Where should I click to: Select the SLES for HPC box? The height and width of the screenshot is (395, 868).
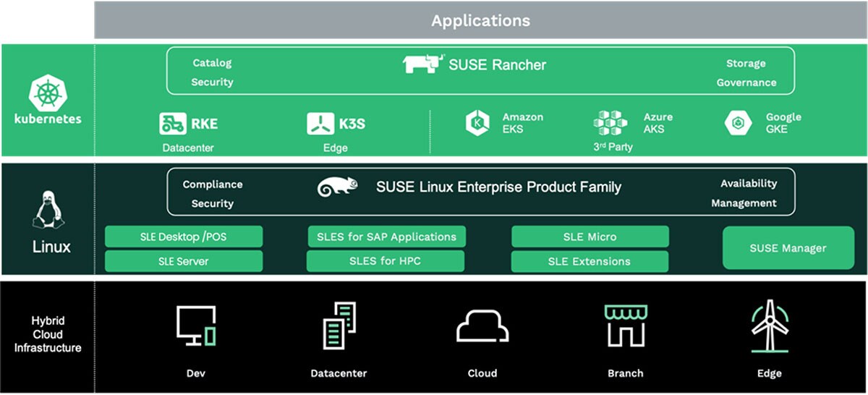point(386,261)
